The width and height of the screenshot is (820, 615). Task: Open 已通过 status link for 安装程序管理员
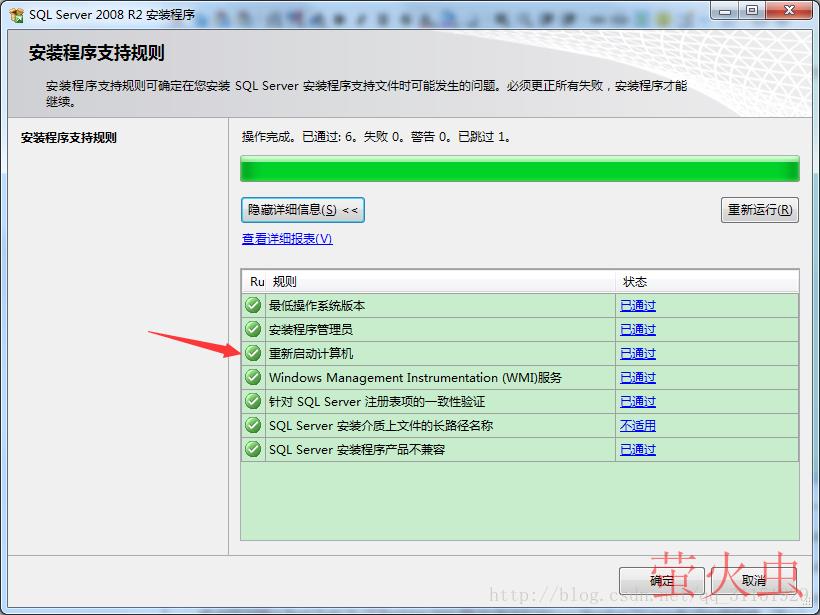click(x=637, y=329)
